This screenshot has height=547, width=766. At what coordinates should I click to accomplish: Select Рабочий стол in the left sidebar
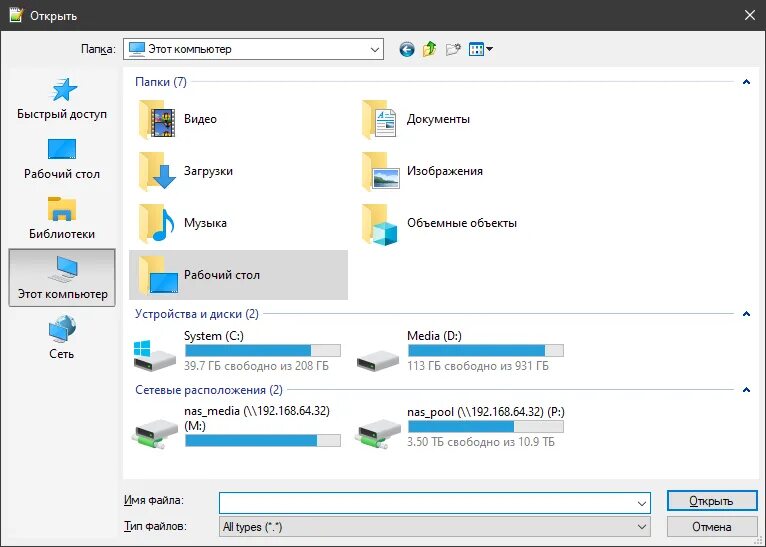coord(62,159)
